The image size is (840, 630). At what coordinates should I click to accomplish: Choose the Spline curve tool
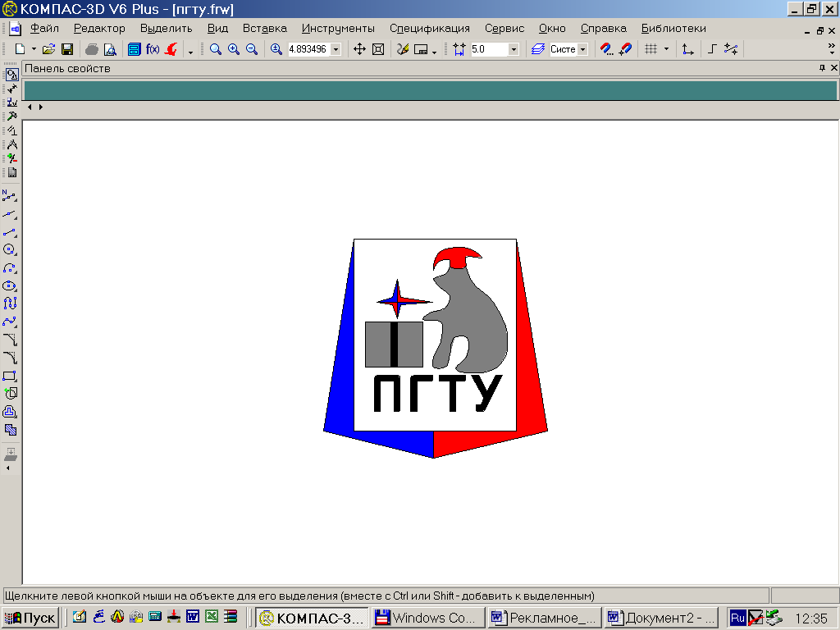[x=10, y=322]
